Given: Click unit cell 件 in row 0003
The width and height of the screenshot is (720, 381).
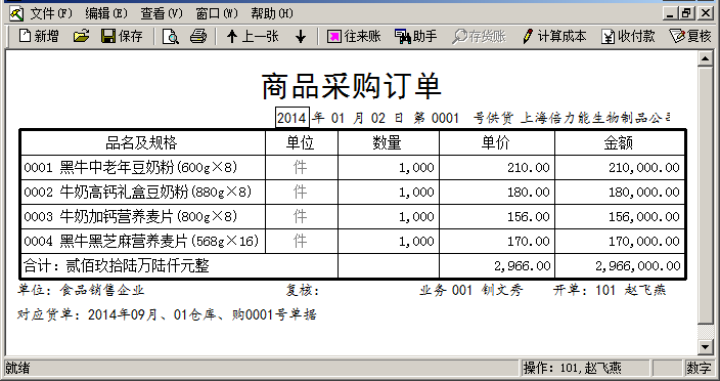Looking at the screenshot, I should [x=301, y=216].
